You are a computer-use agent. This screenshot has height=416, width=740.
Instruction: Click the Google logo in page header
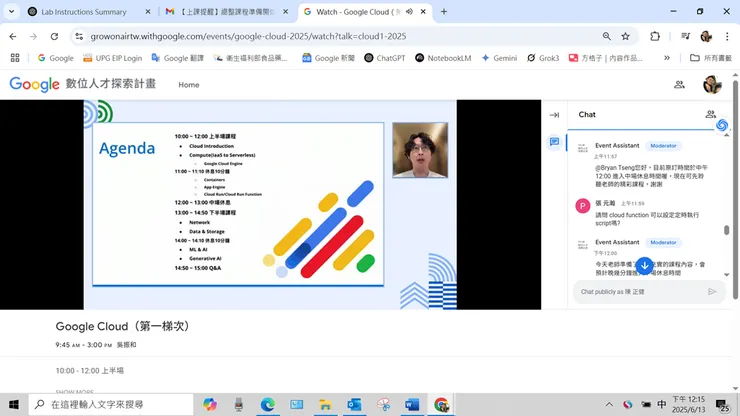tap(34, 85)
